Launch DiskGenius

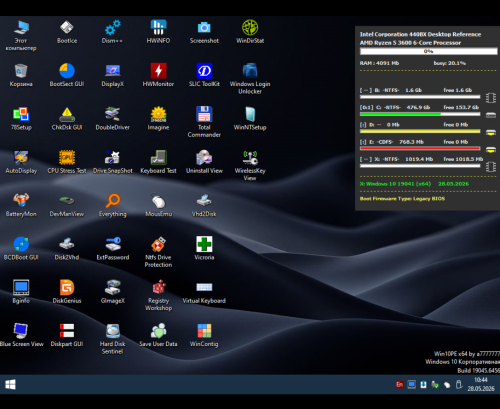tap(67, 292)
